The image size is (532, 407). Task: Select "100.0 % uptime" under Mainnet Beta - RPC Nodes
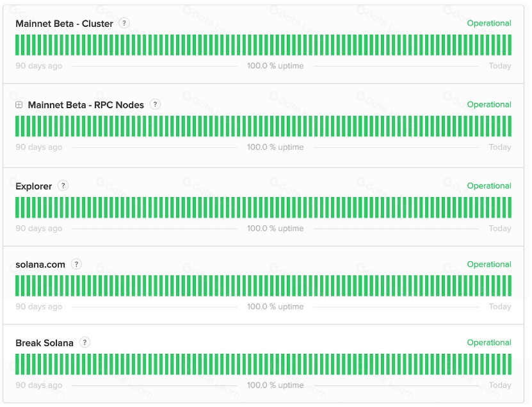tap(275, 147)
